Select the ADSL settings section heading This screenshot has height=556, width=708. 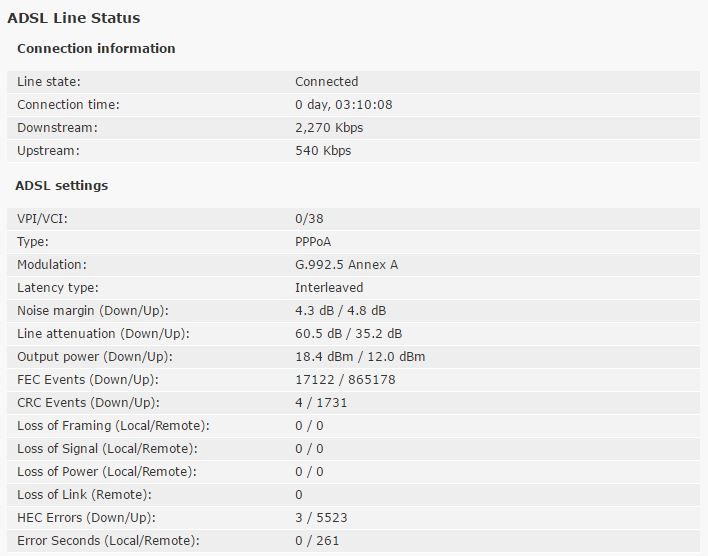click(x=62, y=186)
